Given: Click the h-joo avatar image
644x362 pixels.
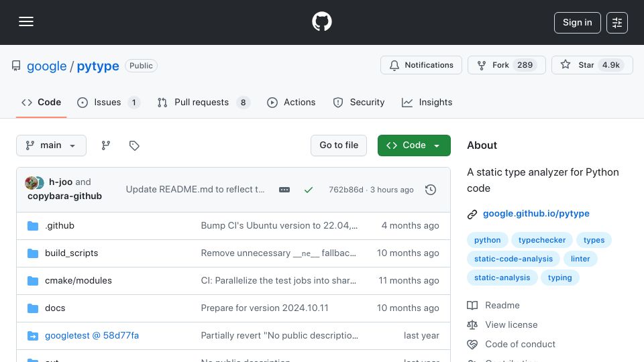Looking at the screenshot, I should click(x=32, y=182).
